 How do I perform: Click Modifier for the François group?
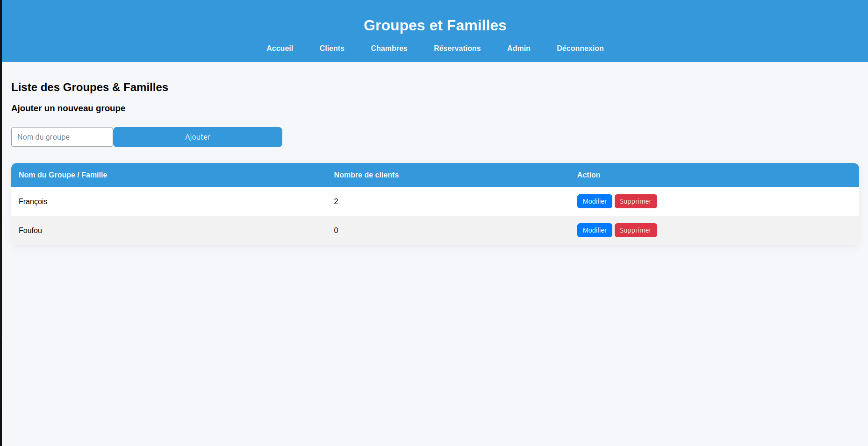[594, 201]
